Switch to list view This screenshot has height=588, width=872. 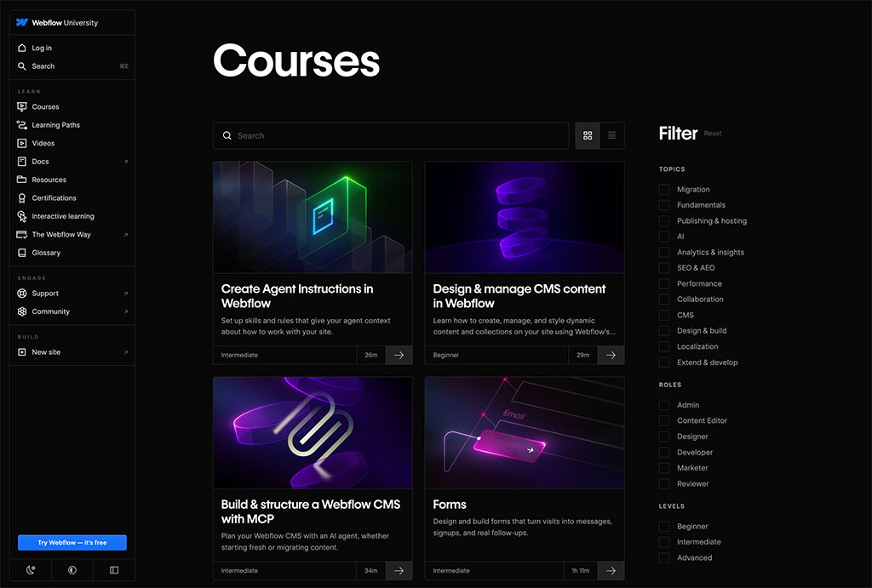tap(611, 135)
